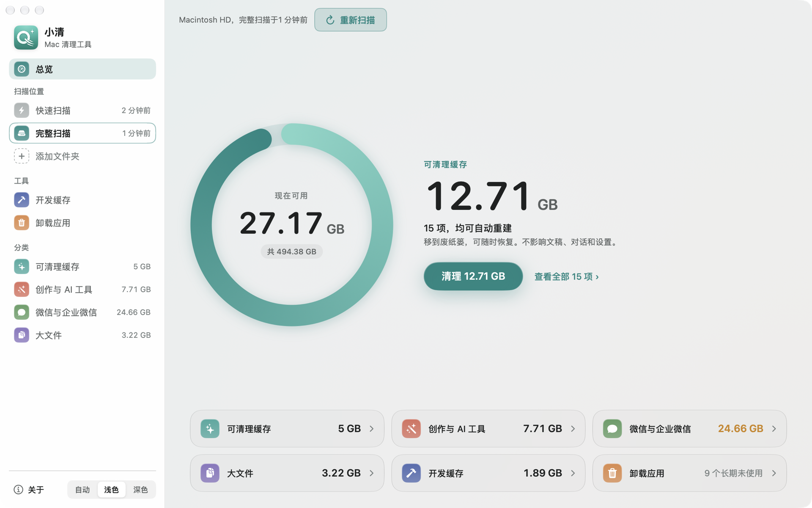Viewport: 812px width, 508px height.
Task: Click the 关于 info icon
Action: [18, 490]
